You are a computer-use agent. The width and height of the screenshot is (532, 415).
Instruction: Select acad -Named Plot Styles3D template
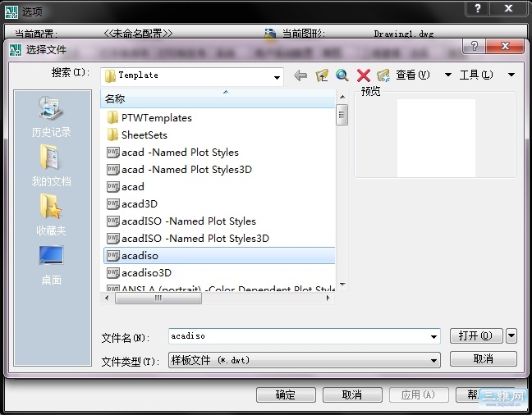[179, 170]
